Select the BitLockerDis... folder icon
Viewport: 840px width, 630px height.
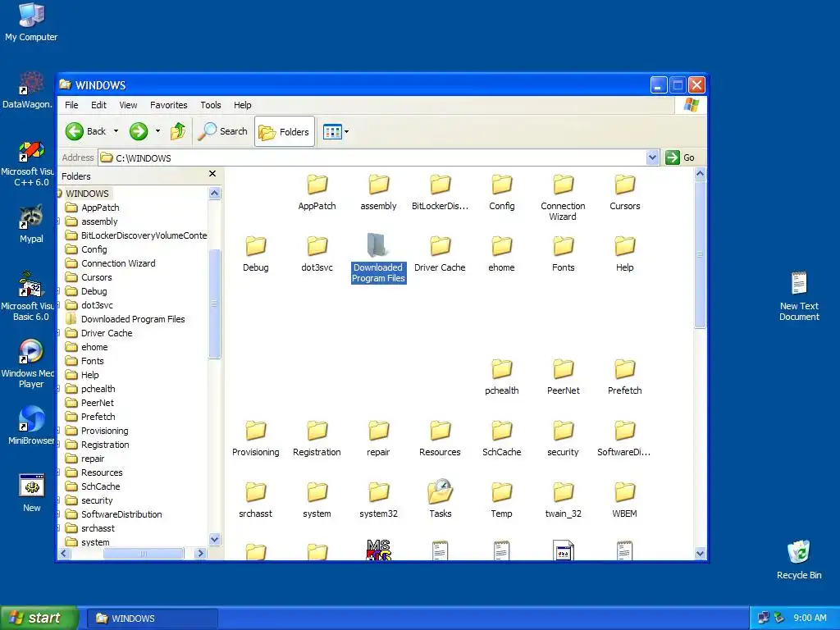pyautogui.click(x=440, y=185)
